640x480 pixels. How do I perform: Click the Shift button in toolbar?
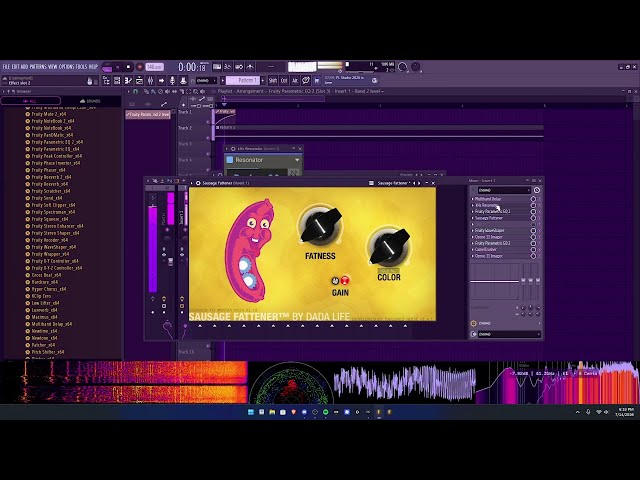tap(273, 80)
